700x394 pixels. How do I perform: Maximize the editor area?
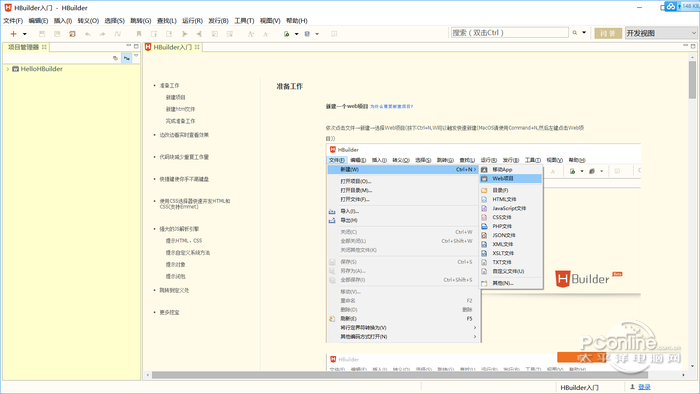[693, 46]
